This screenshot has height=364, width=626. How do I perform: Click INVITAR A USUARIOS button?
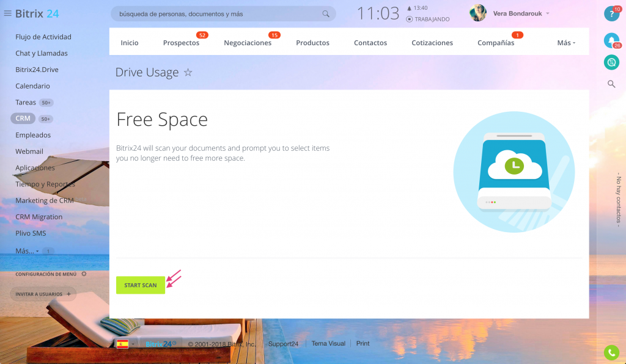coord(43,294)
